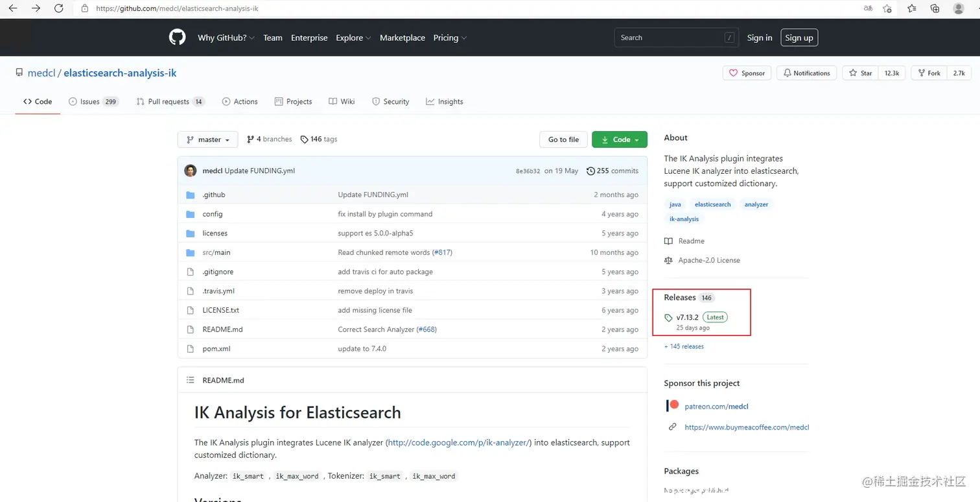
Task: Switch to the Insights tab
Action: click(x=445, y=101)
